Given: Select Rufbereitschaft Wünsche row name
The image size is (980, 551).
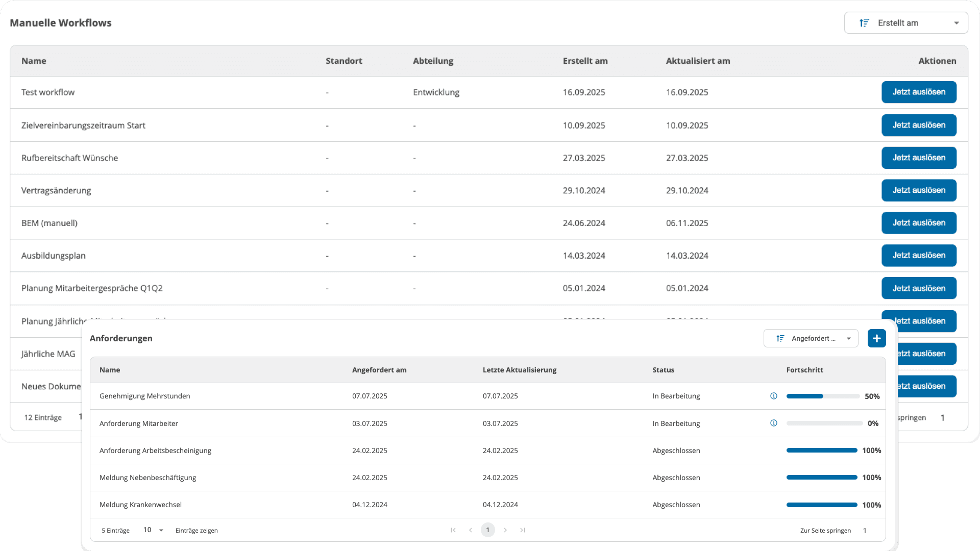Looking at the screenshot, I should pyautogui.click(x=69, y=158).
